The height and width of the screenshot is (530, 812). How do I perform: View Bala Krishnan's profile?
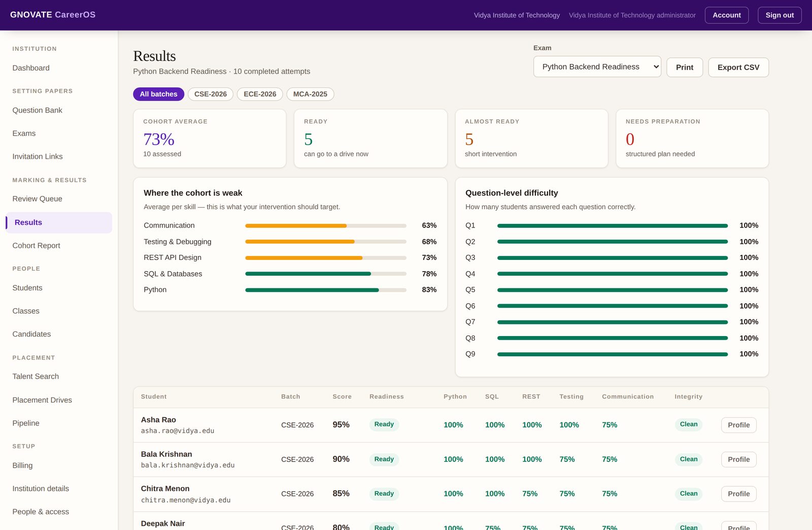click(738, 459)
